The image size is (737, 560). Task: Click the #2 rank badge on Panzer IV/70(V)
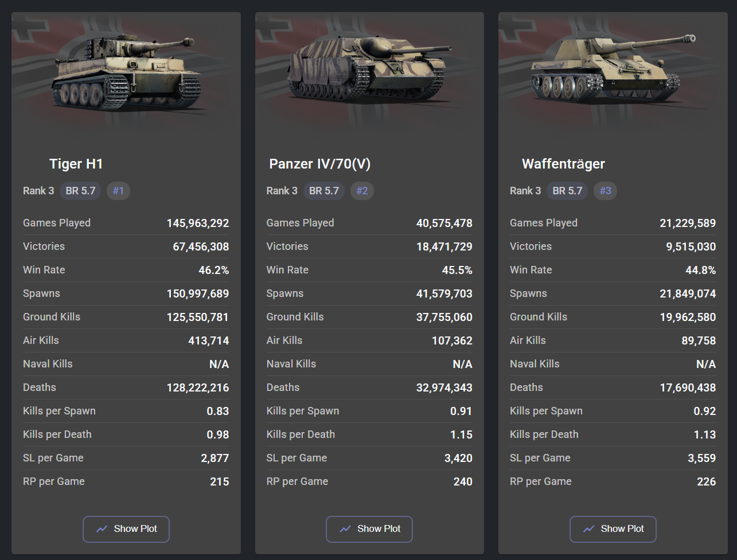click(x=362, y=191)
